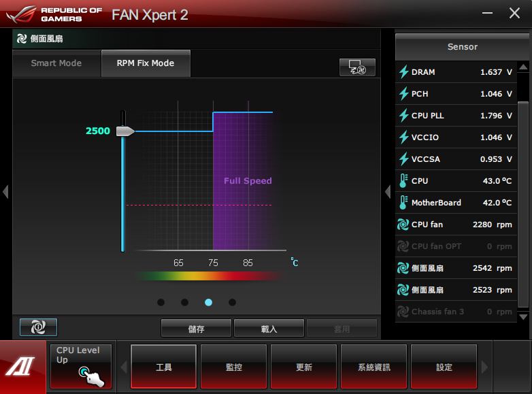This screenshot has height=394, width=532.
Task: Click the 載入 load button
Action: click(x=269, y=328)
